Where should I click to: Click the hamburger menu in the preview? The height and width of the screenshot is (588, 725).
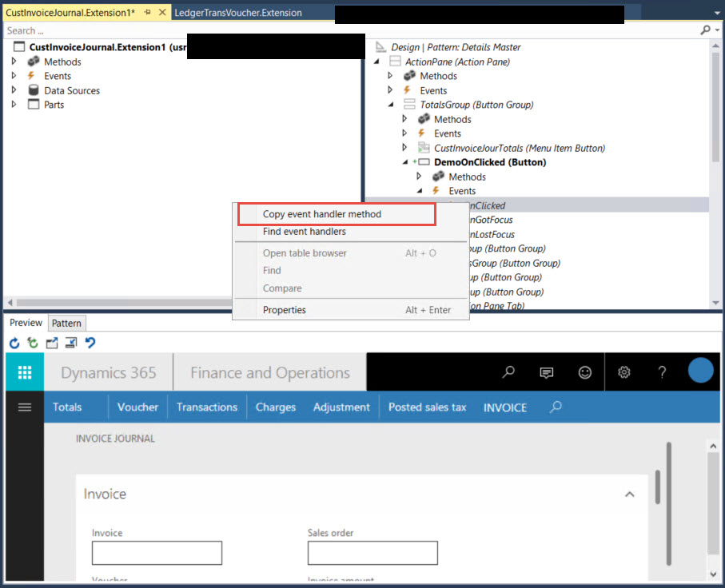coord(24,407)
